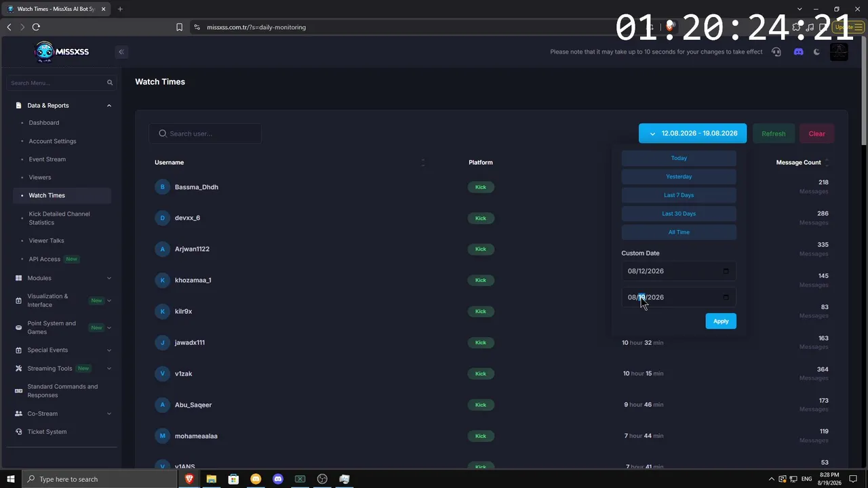Click the Apply button

(x=721, y=321)
